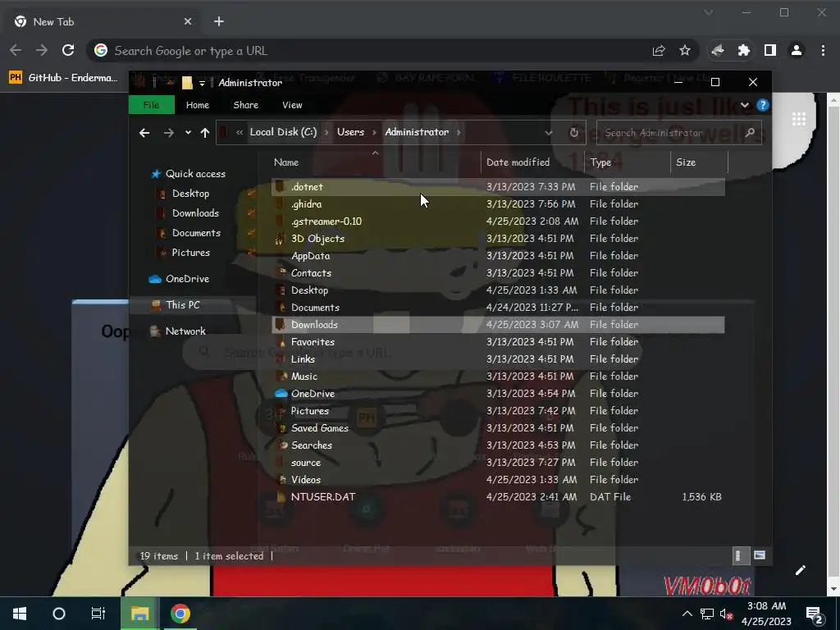The height and width of the screenshot is (630, 840).
Task: Click the OneDrive cloud icon in file list
Action: click(281, 393)
